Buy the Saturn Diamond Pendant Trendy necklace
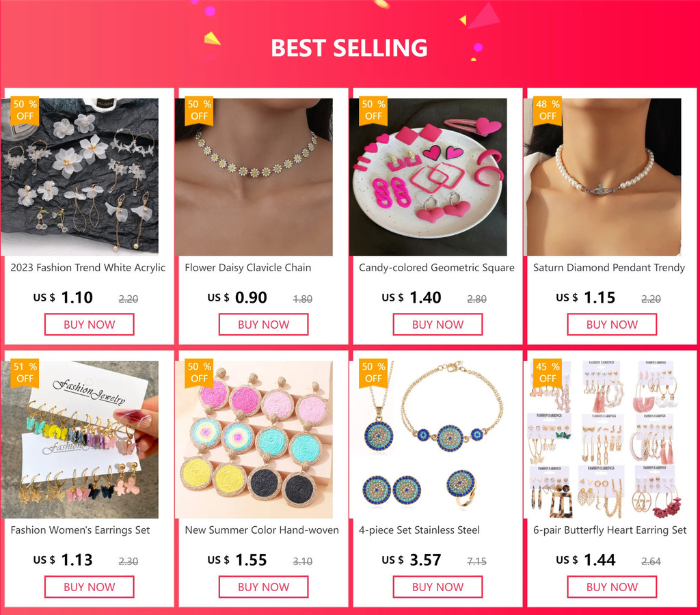 coord(612,325)
